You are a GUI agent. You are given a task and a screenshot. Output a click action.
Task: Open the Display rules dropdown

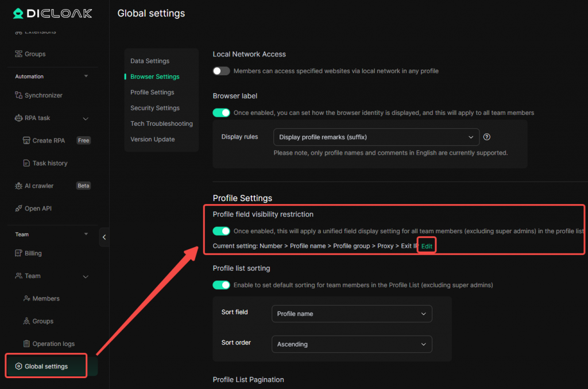[x=376, y=137]
